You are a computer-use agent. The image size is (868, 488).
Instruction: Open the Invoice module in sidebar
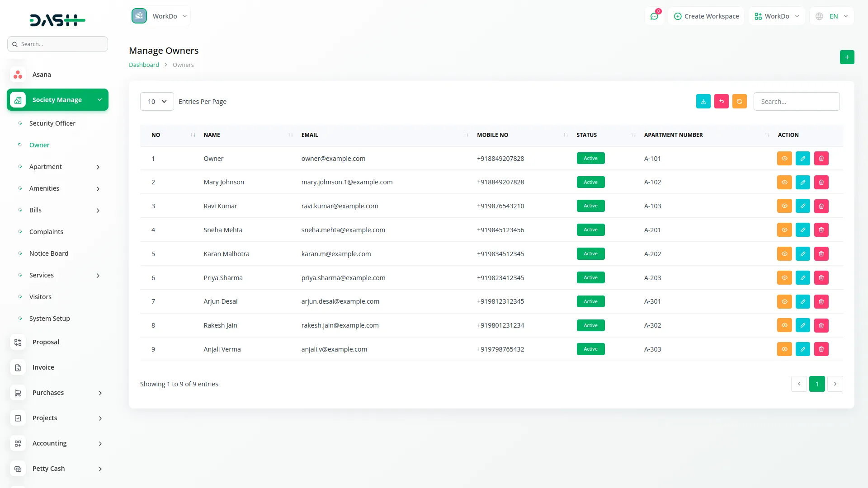tap(43, 367)
